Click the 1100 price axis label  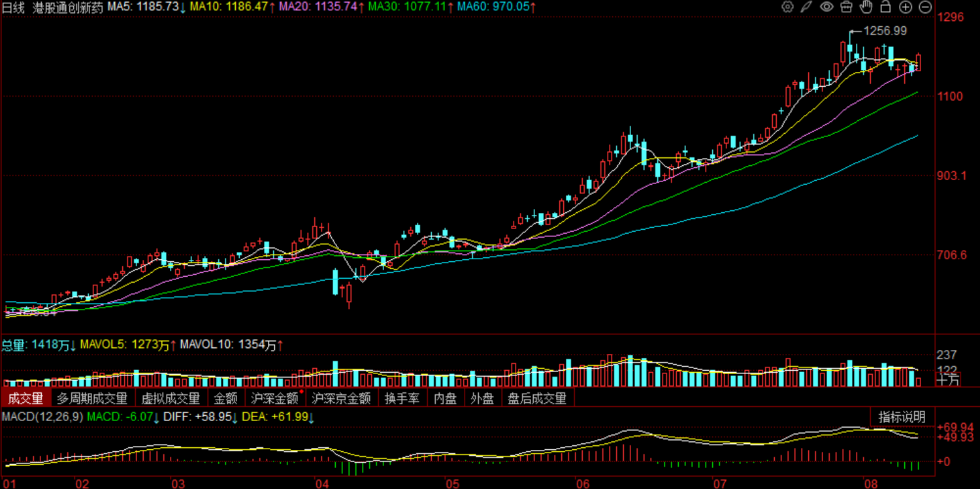(x=951, y=96)
